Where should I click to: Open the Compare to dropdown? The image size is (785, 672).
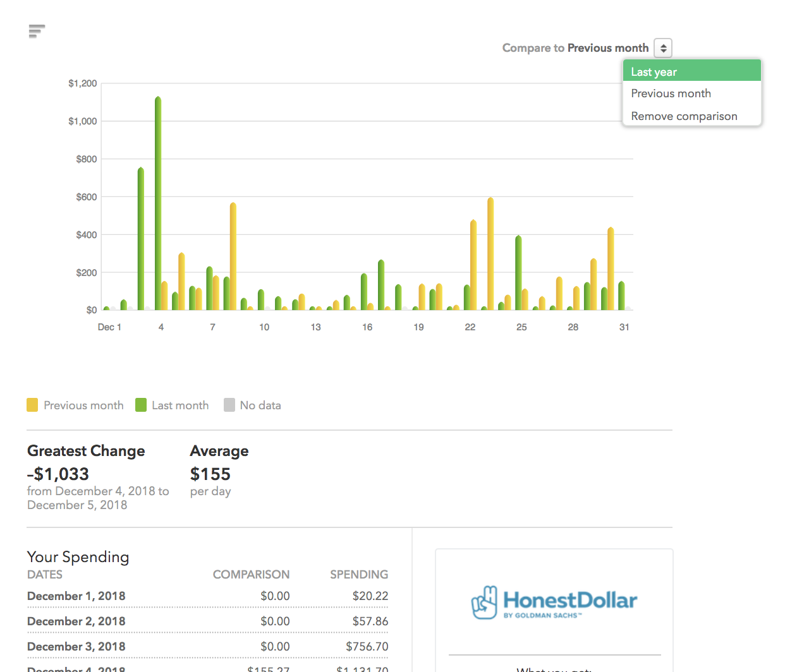point(609,48)
